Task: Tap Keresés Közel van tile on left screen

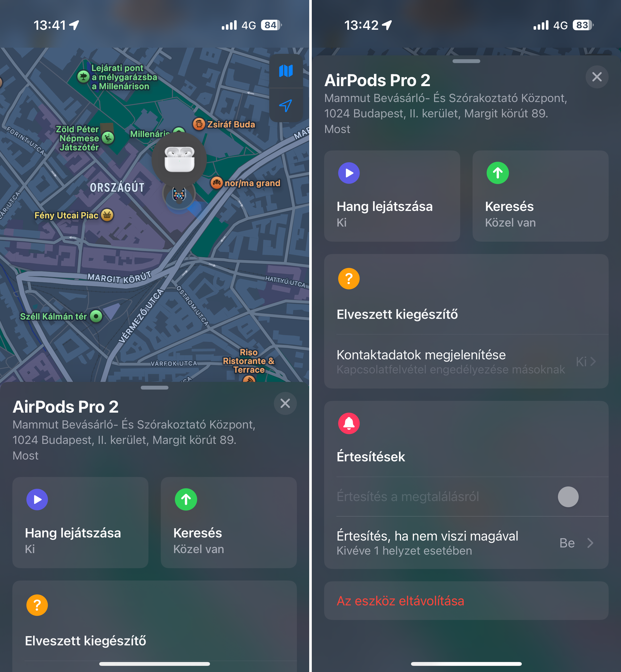Action: click(x=228, y=522)
